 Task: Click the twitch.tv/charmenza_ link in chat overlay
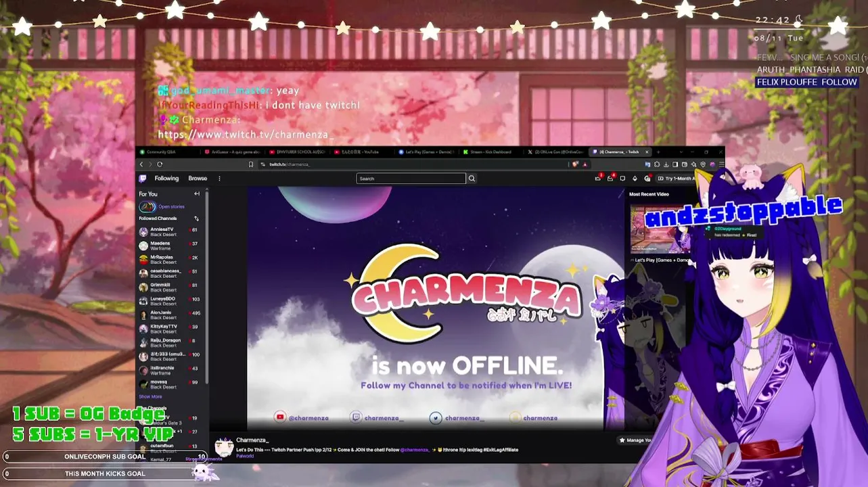(x=246, y=135)
